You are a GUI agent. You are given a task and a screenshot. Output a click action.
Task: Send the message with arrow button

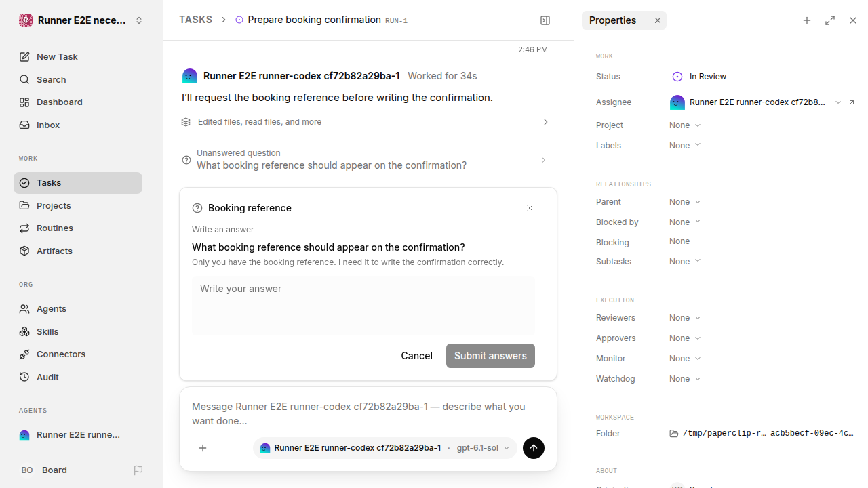point(534,448)
